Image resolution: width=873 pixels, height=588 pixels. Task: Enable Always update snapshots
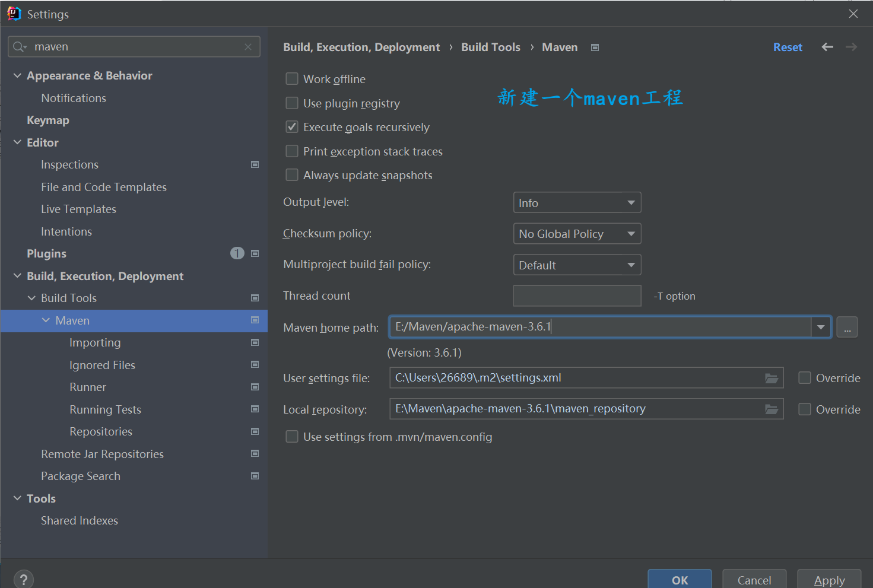tap(292, 175)
